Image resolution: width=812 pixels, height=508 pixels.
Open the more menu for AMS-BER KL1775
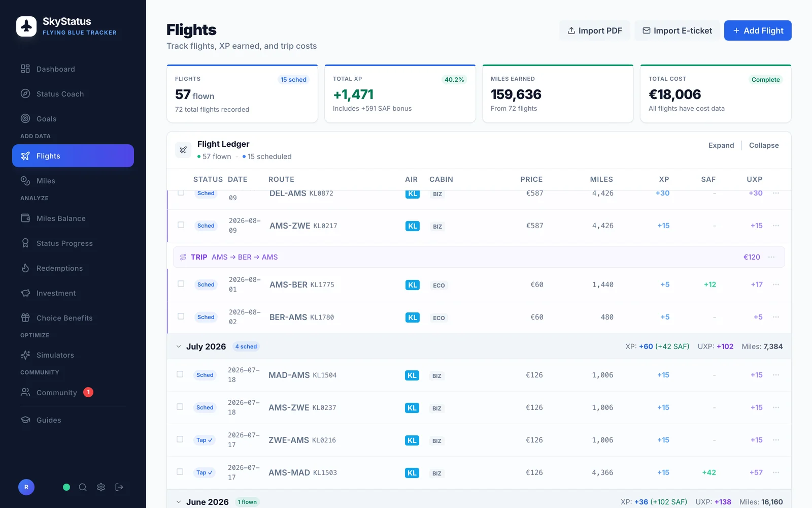tap(776, 284)
